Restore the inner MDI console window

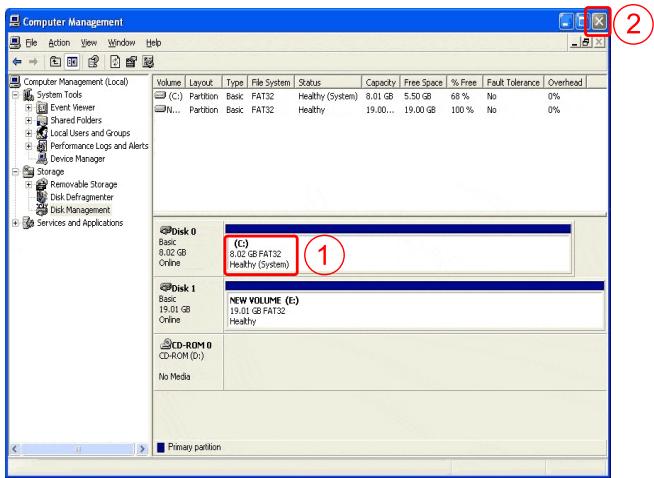point(586,43)
